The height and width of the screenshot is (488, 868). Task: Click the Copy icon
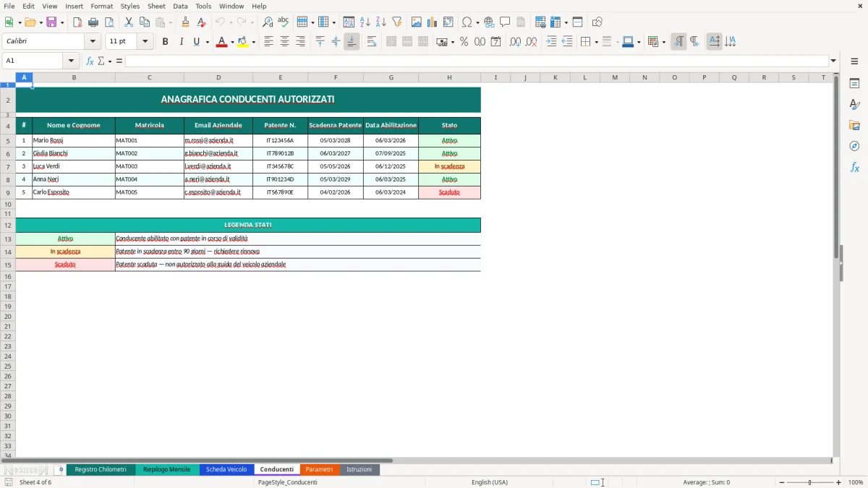click(145, 22)
